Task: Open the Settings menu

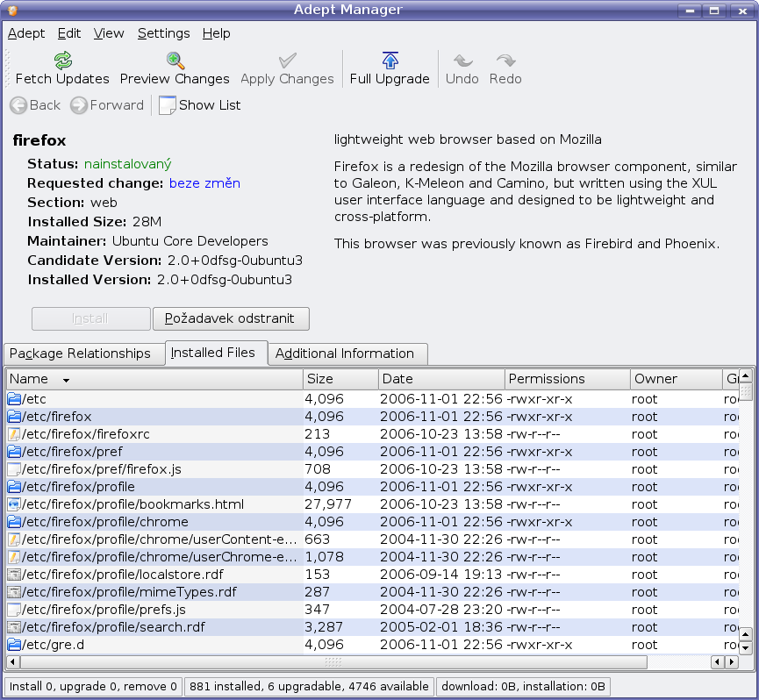Action: coord(163,33)
